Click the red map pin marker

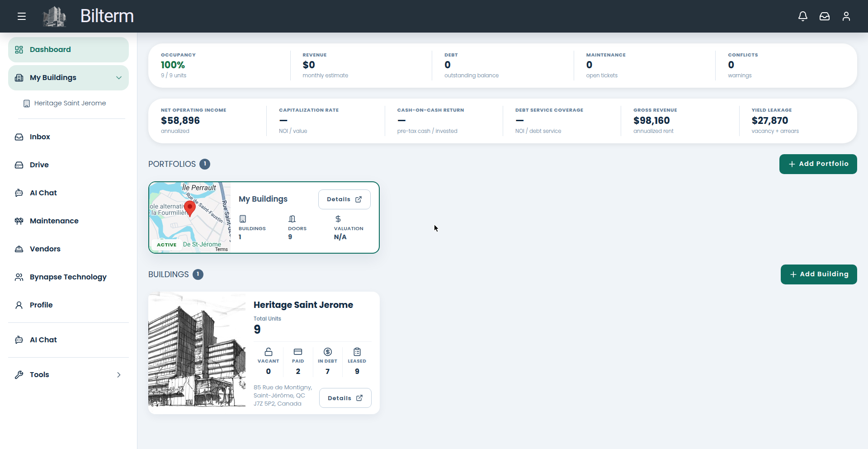(x=190, y=208)
